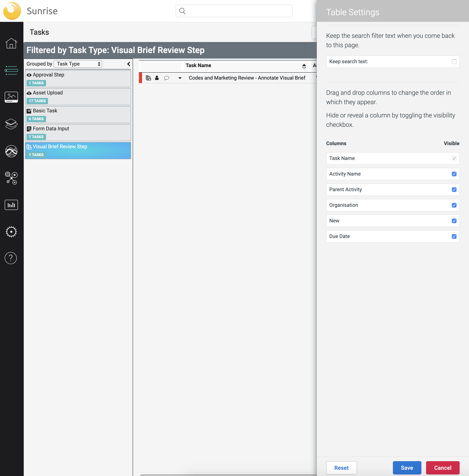
Task: Open the reports bar chart icon
Action: tap(11, 205)
